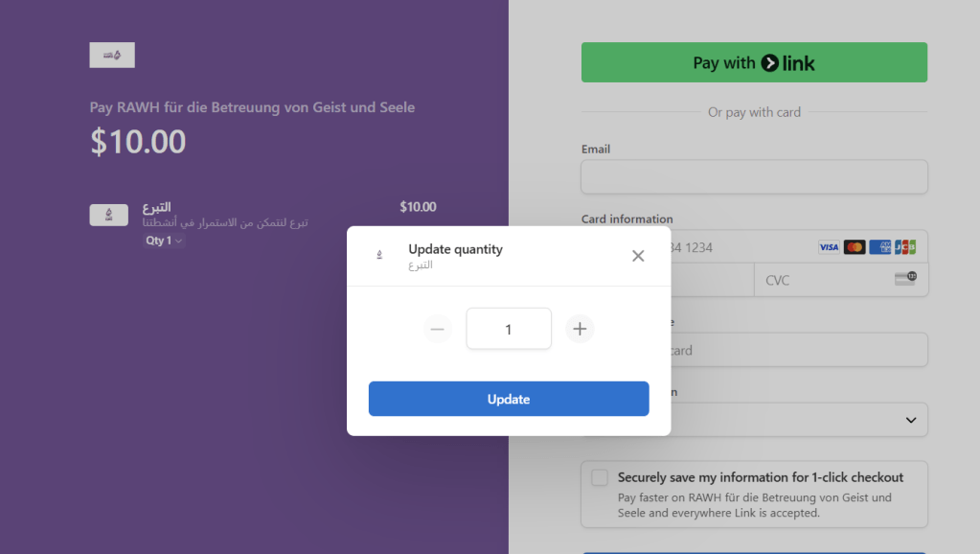Screen dimensions: 980x554
Task: Increase quantity with plus button
Action: pyautogui.click(x=580, y=330)
